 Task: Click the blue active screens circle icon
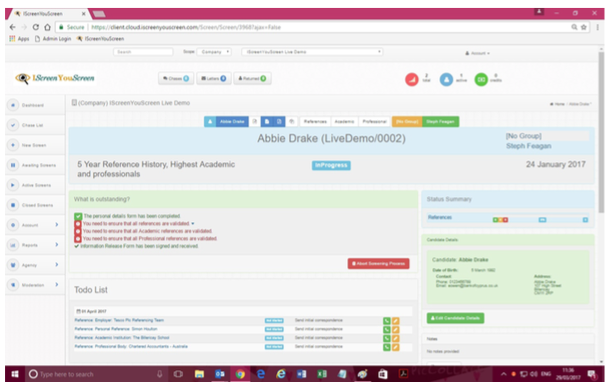coord(446,80)
